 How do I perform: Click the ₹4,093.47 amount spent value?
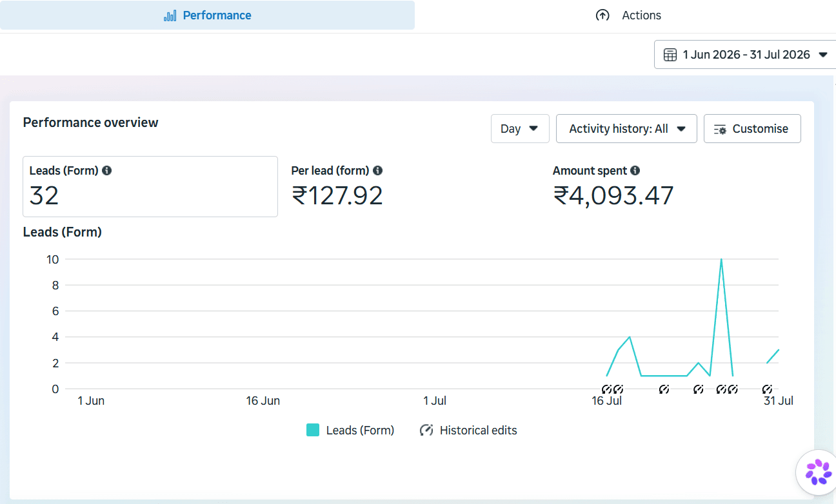coord(613,195)
